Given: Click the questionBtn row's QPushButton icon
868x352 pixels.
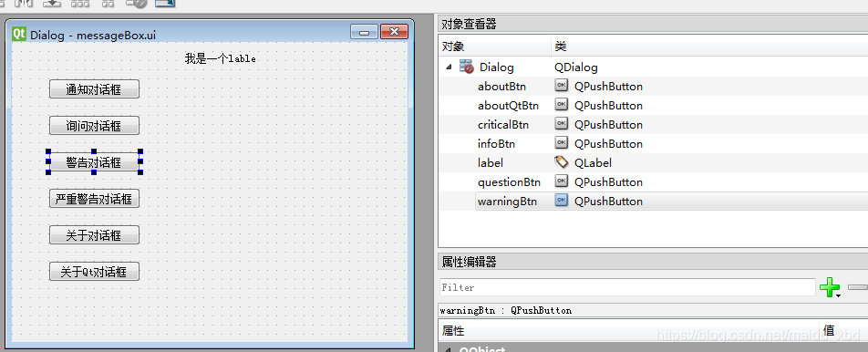Looking at the screenshot, I should [562, 181].
